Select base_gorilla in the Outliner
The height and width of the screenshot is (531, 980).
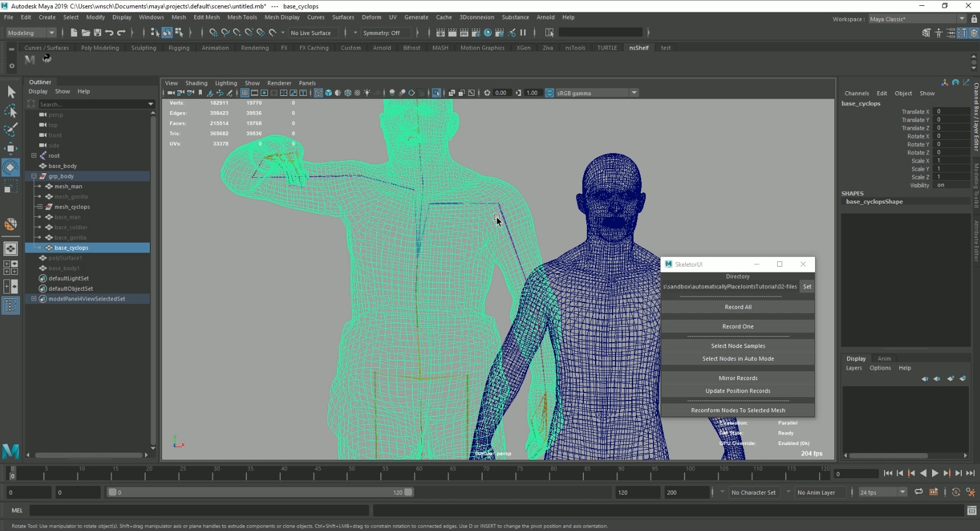(x=70, y=237)
